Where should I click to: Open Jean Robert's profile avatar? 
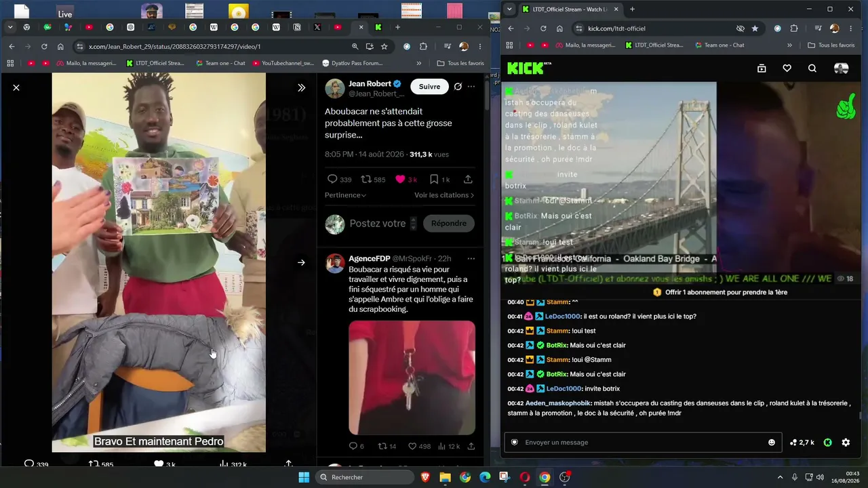[335, 88]
